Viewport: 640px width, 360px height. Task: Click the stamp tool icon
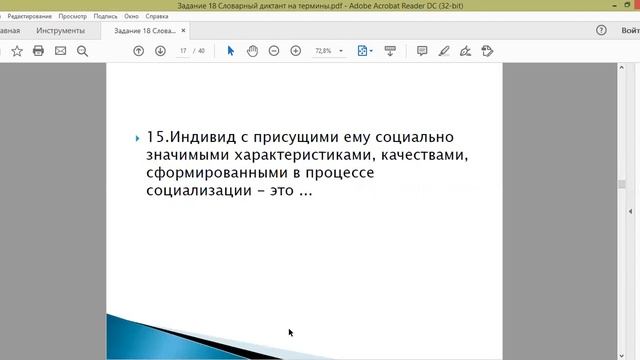[487, 51]
